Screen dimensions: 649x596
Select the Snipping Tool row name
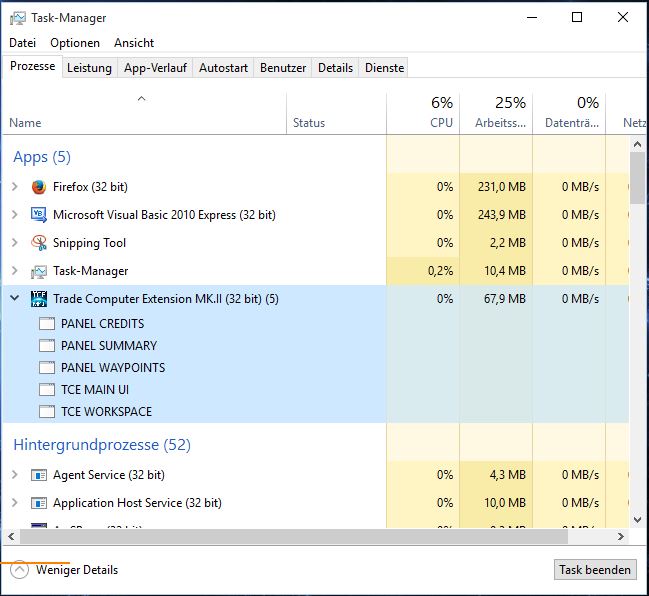coord(89,243)
